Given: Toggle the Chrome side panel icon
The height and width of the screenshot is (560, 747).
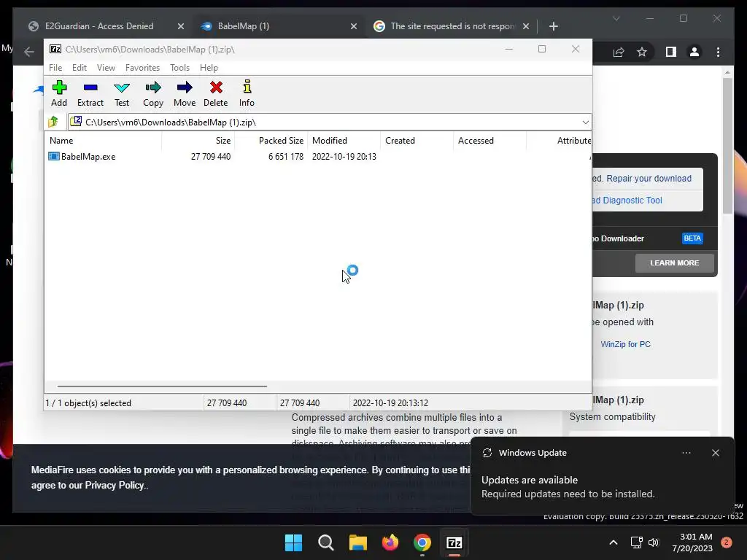Looking at the screenshot, I should click(x=671, y=52).
